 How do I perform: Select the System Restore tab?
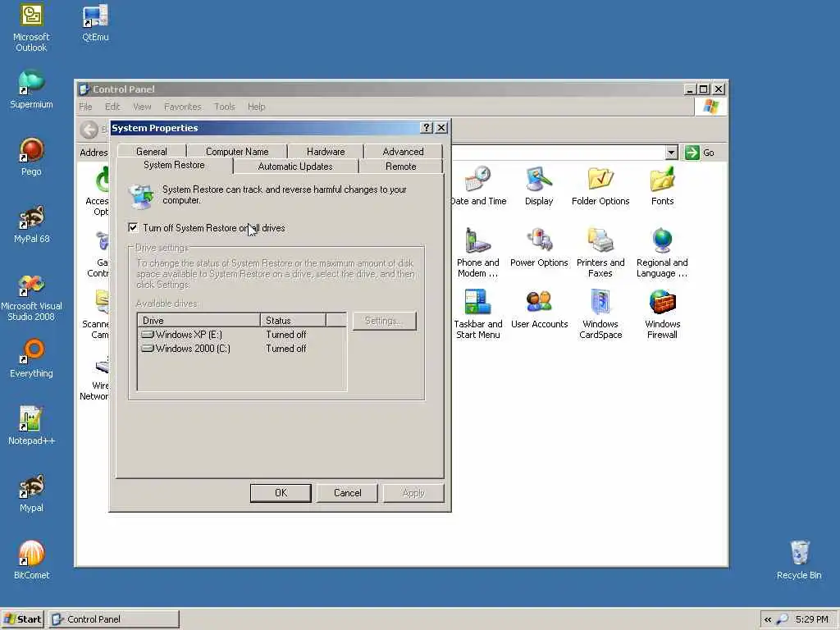coord(174,165)
